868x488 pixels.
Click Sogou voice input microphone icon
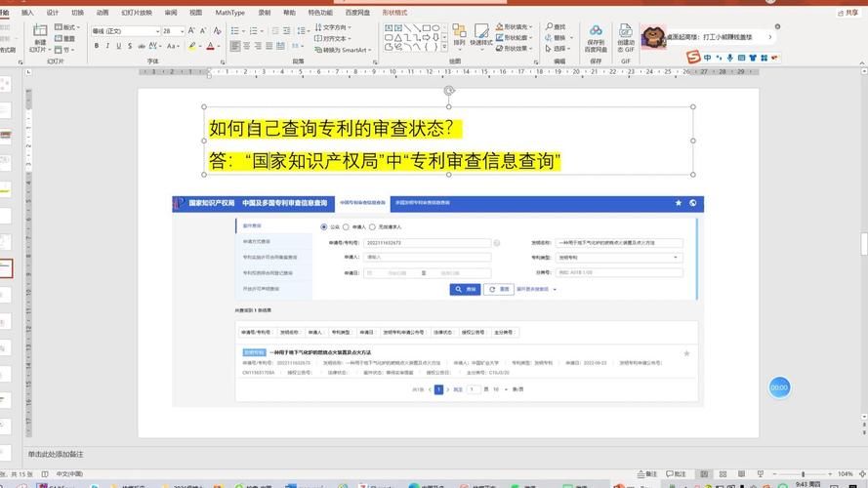[730, 58]
